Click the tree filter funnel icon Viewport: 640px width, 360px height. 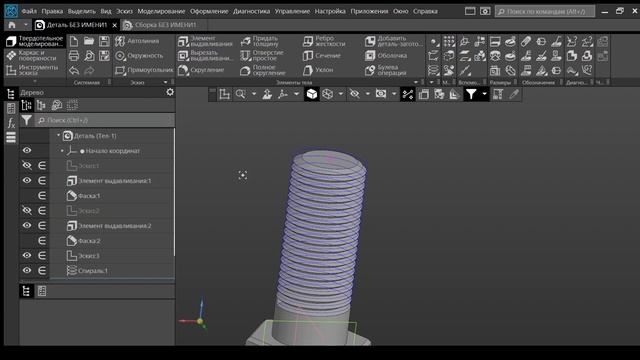pos(27,120)
